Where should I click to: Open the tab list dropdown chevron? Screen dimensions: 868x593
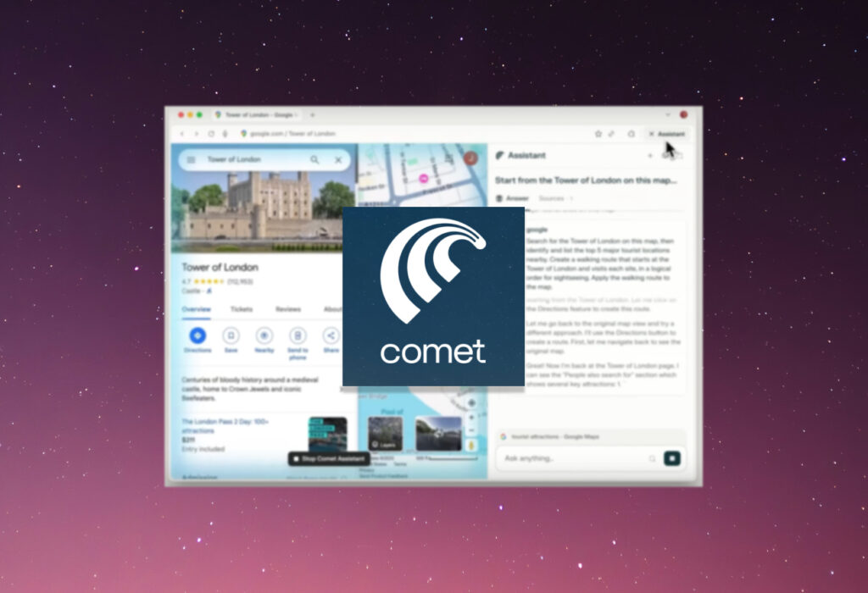[x=668, y=115]
